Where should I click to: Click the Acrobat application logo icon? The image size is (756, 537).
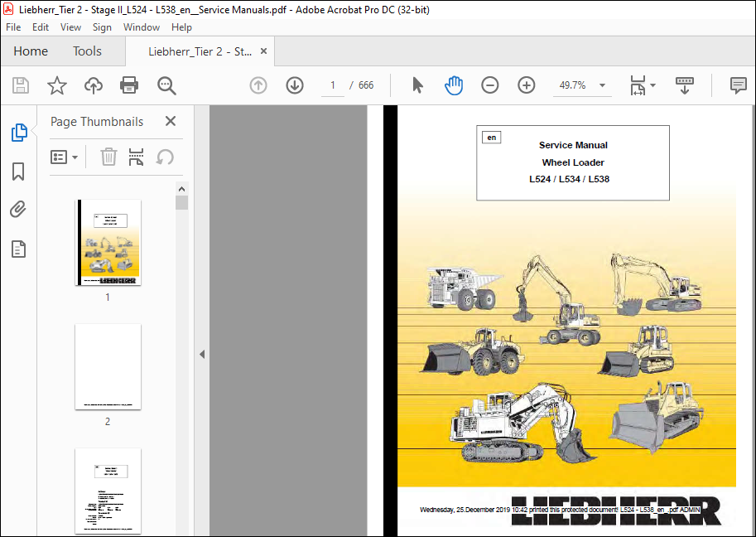click(x=8, y=9)
